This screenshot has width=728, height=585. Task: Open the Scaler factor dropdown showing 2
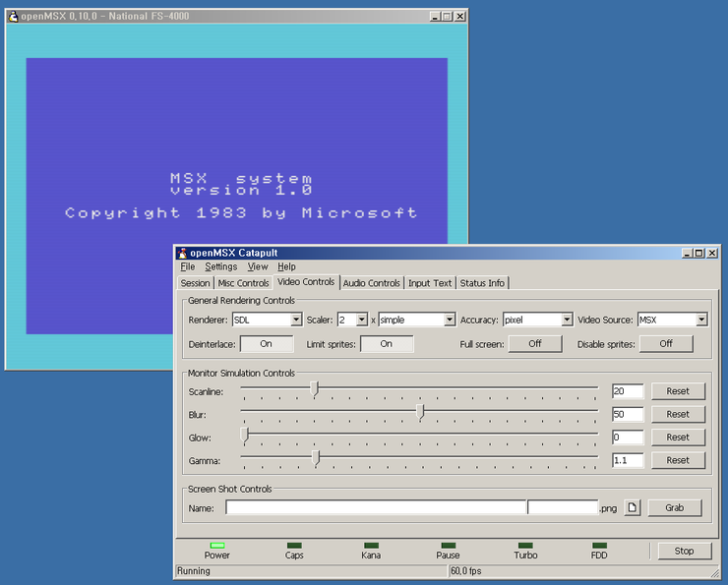(x=353, y=320)
